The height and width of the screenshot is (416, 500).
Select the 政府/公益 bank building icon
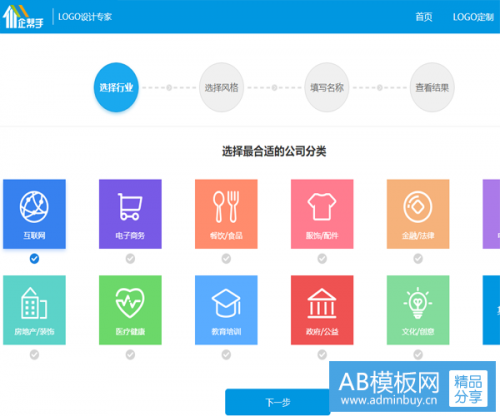tap(322, 303)
